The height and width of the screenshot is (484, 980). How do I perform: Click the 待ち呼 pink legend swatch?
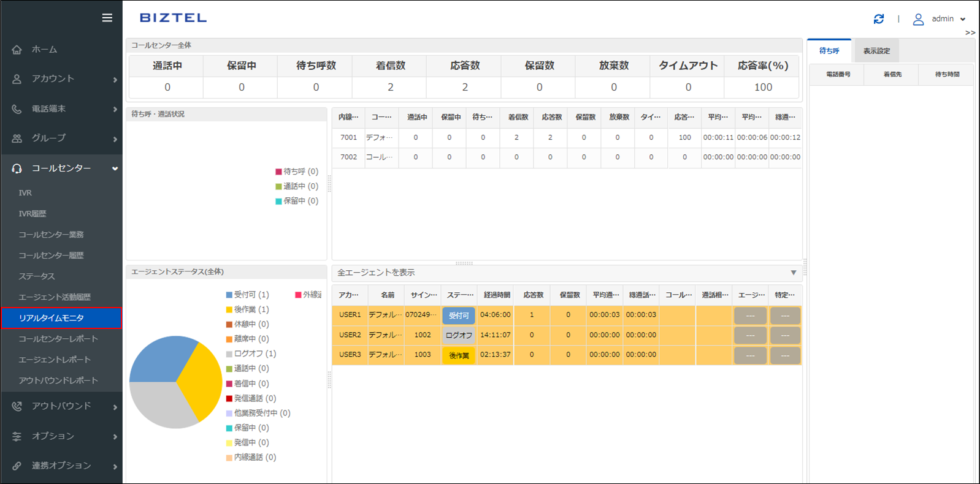278,172
